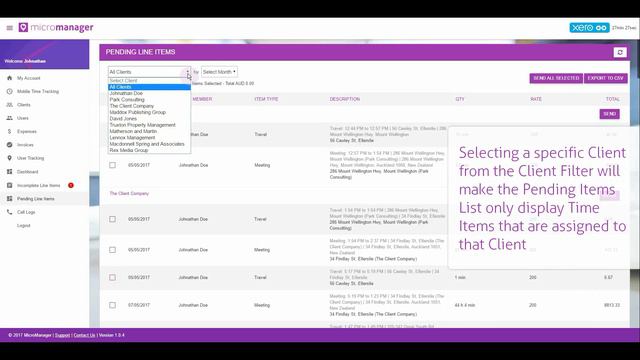Open Invoices sidebar icon

(x=9, y=145)
